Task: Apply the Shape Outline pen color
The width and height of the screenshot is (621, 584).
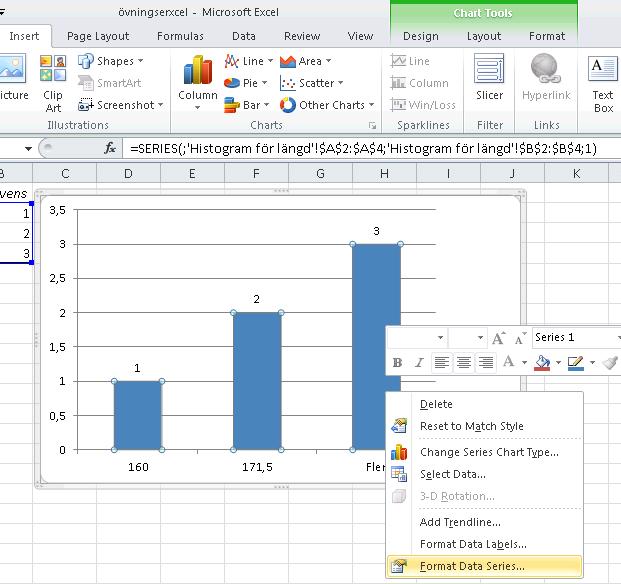Action: 575,362
